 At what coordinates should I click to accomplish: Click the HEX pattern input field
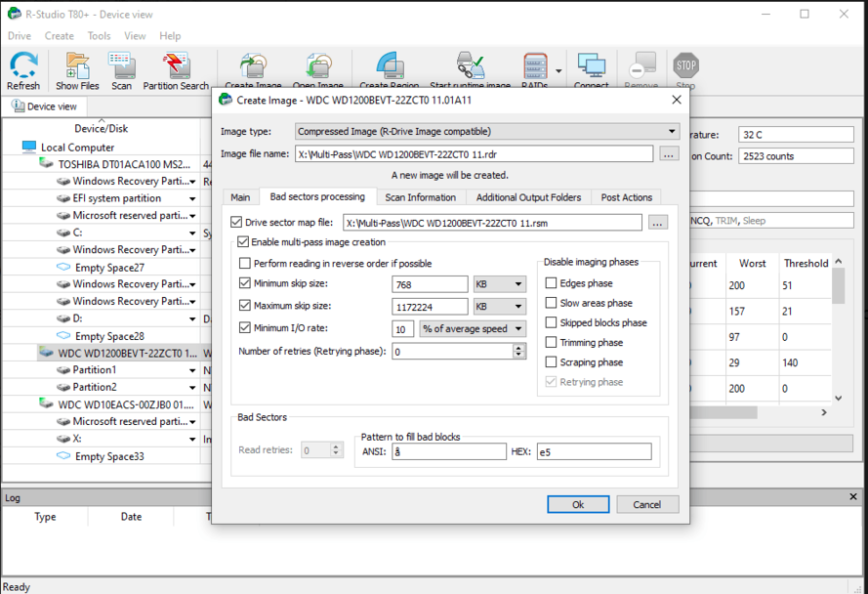(593, 451)
